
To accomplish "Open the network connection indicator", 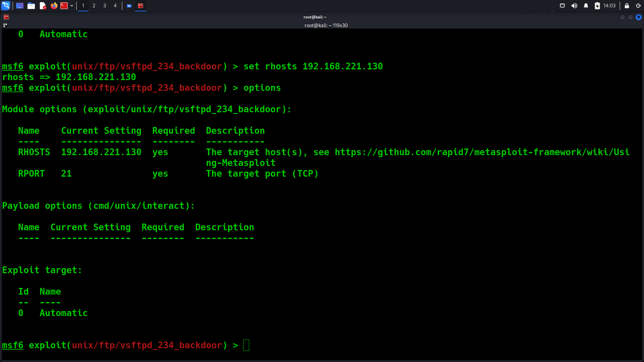I will (562, 6).
